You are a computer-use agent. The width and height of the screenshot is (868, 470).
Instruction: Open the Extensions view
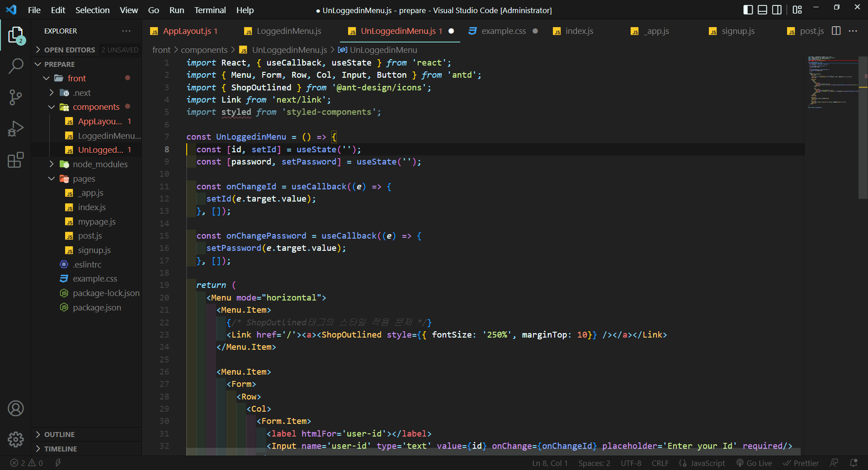pos(16,160)
